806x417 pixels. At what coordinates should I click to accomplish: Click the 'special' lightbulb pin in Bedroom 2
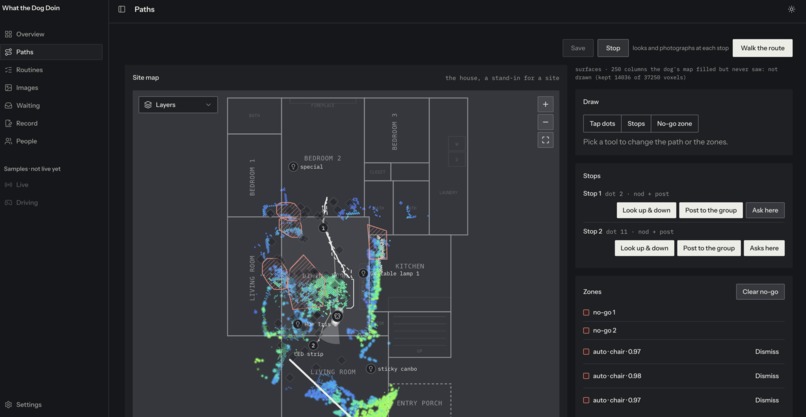[x=293, y=167]
